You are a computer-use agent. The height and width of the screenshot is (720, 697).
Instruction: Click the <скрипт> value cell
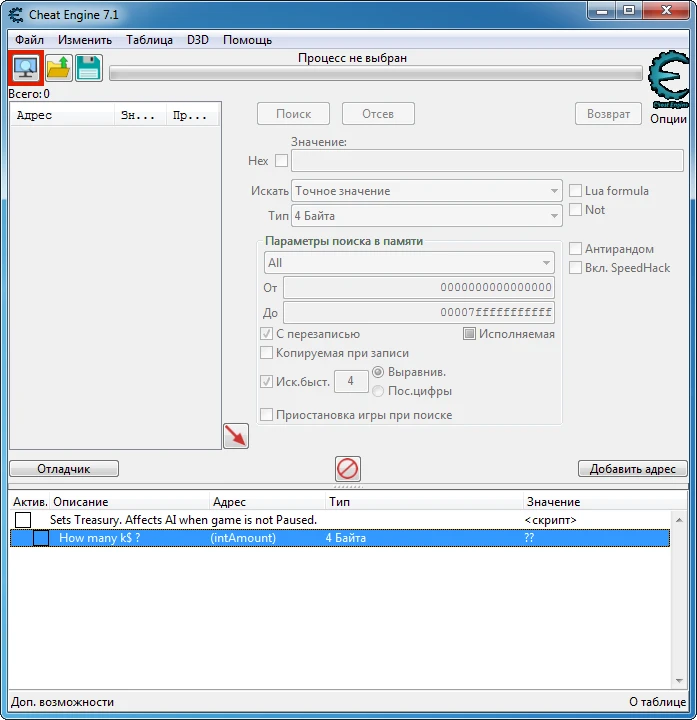[x=550, y=520]
